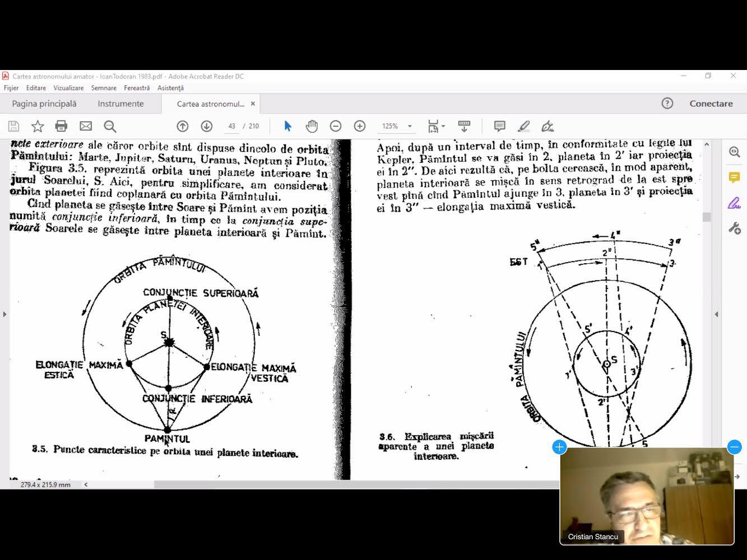The width and height of the screenshot is (747, 560).
Task: Click 'ELONGATIE MAXIMĂ ESTICĂ' label
Action: point(79,370)
